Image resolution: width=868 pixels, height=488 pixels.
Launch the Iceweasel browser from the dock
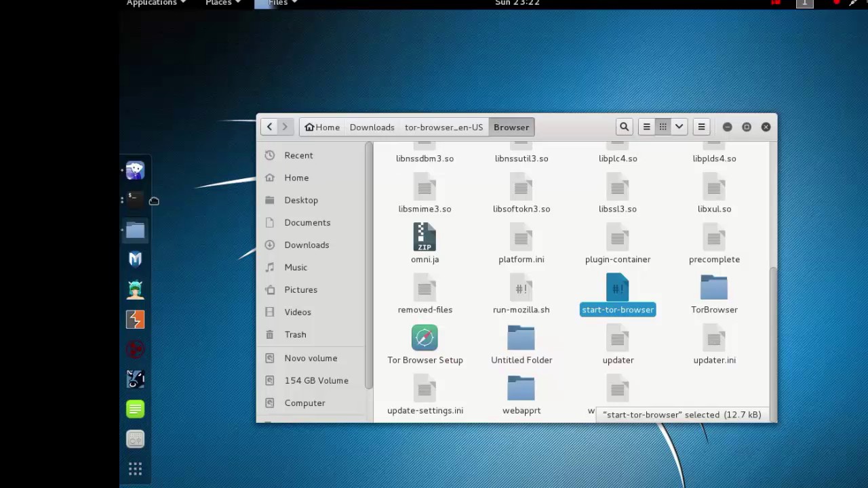(135, 169)
